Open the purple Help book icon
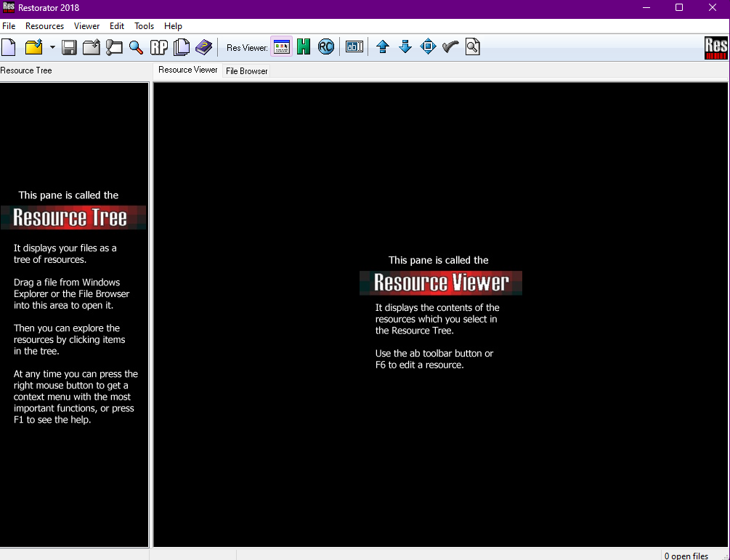Image resolution: width=730 pixels, height=560 pixels. coord(204,47)
